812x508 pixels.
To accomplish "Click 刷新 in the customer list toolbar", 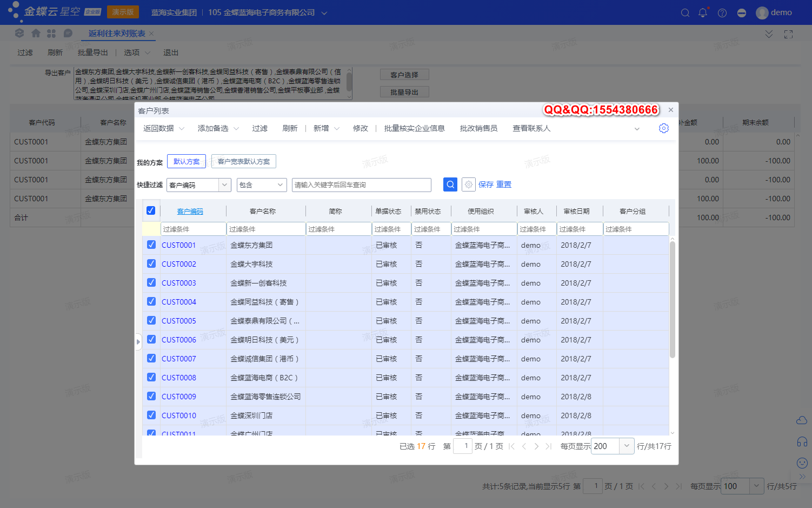I will point(290,128).
